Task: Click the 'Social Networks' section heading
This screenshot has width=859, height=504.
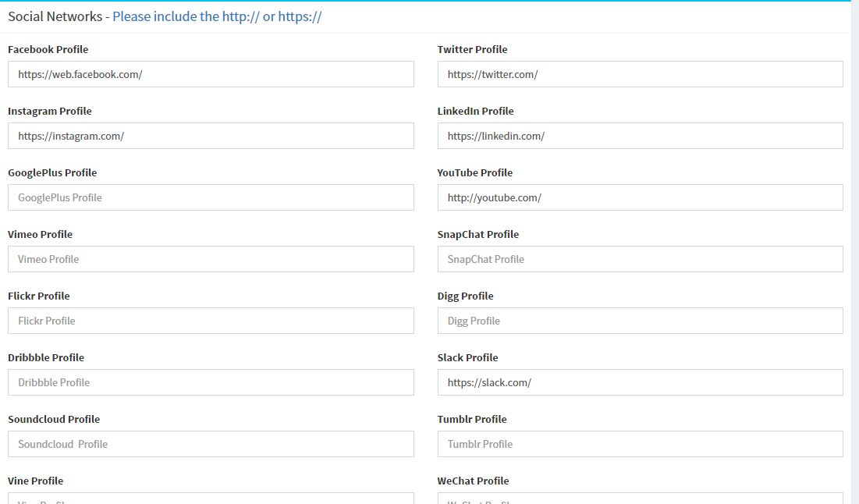Action: tap(55, 16)
